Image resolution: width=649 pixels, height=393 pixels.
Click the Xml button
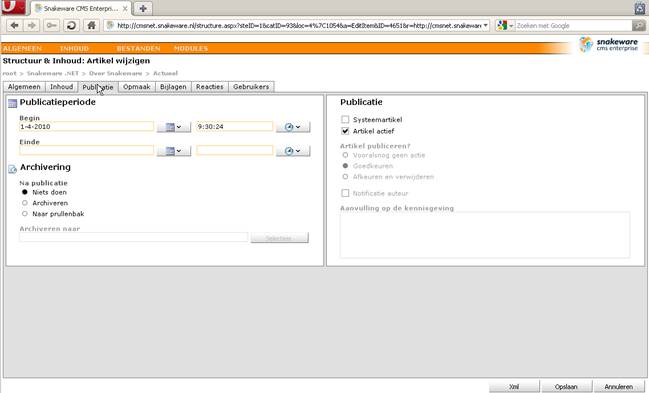514,386
